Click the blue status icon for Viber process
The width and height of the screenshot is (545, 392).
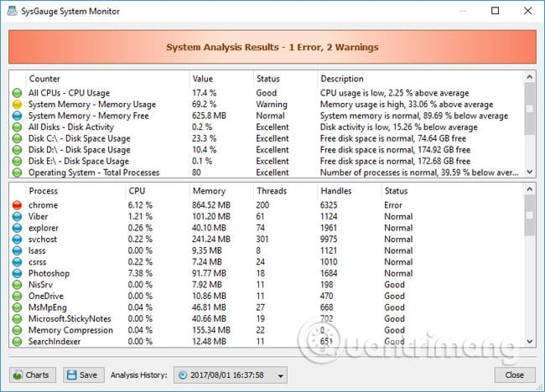pyautogui.click(x=17, y=216)
